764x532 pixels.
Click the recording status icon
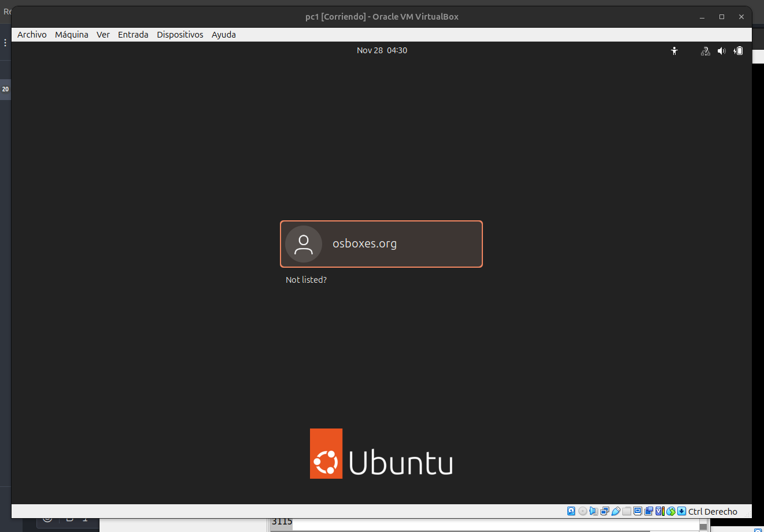(649, 511)
